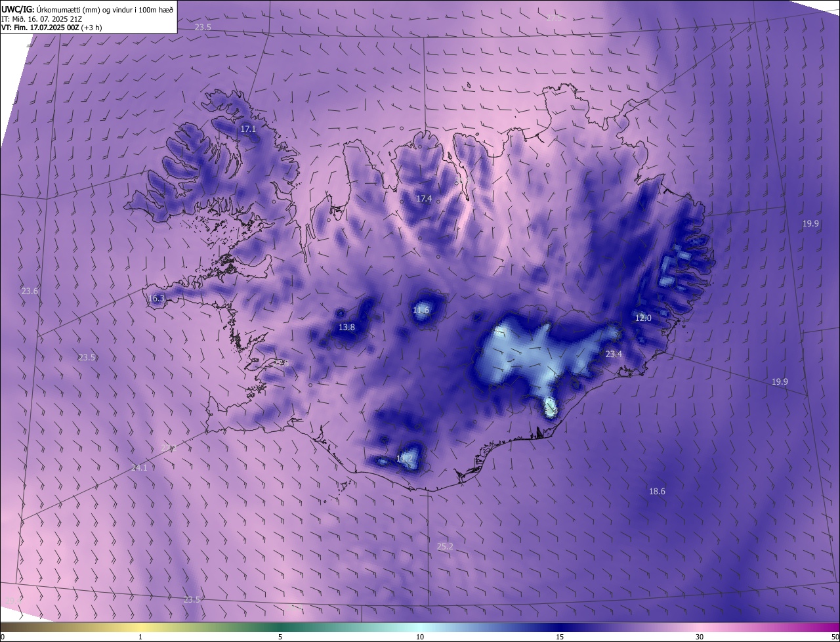Click the 13.8 value on the map

point(346,327)
